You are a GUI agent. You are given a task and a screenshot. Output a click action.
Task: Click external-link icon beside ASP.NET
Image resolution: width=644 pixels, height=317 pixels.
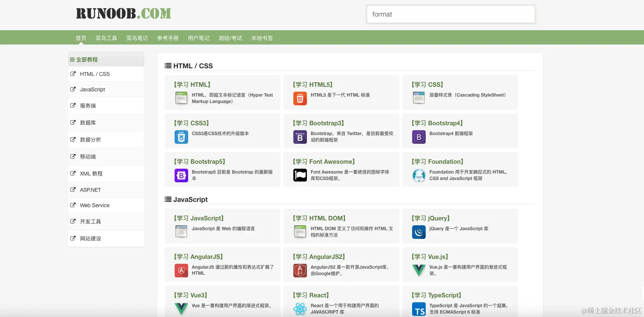[73, 190]
